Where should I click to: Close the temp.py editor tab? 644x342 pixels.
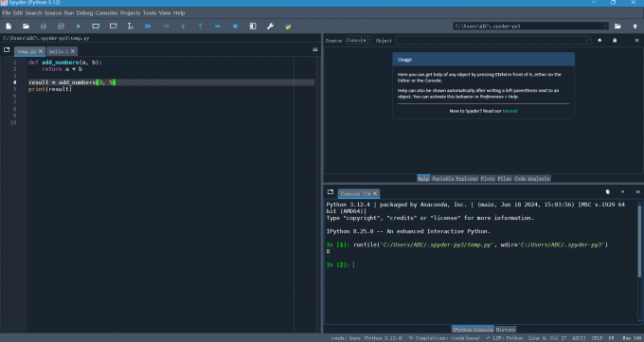click(x=41, y=51)
